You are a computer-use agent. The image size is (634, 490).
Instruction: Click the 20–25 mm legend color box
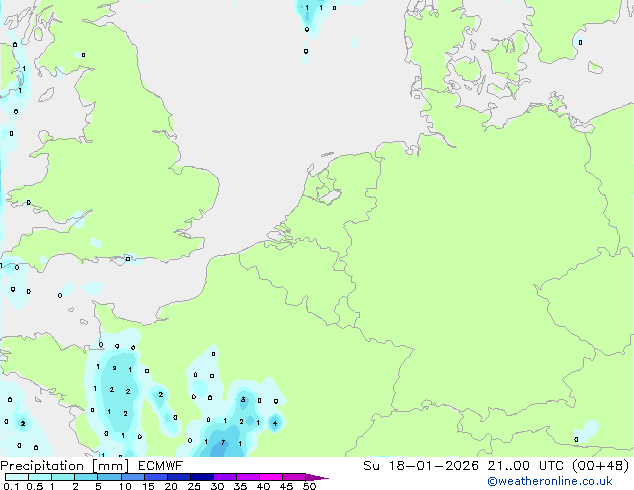179,477
